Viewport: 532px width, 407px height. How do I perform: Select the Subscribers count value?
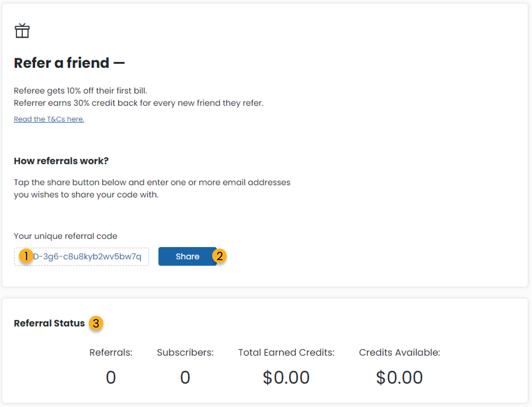click(x=185, y=377)
